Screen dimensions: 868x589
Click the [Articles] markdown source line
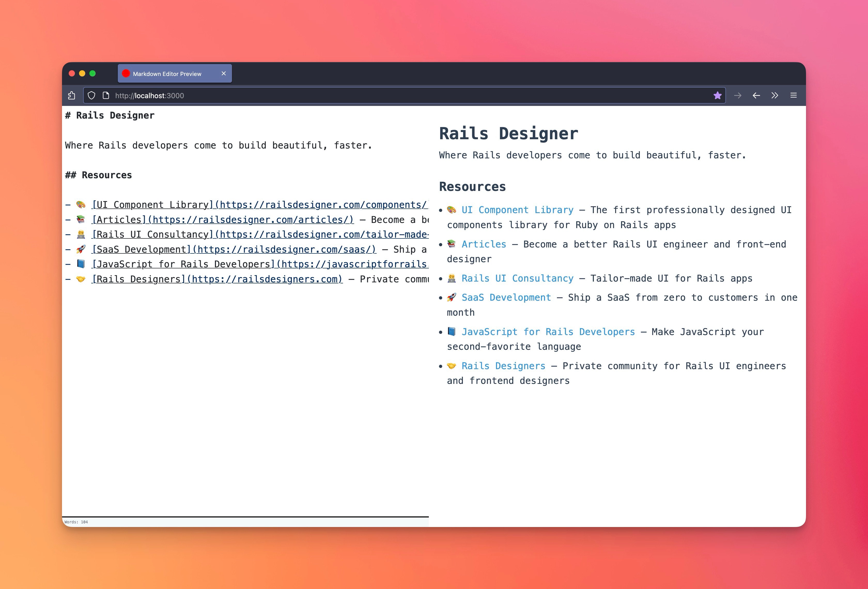tap(246, 220)
